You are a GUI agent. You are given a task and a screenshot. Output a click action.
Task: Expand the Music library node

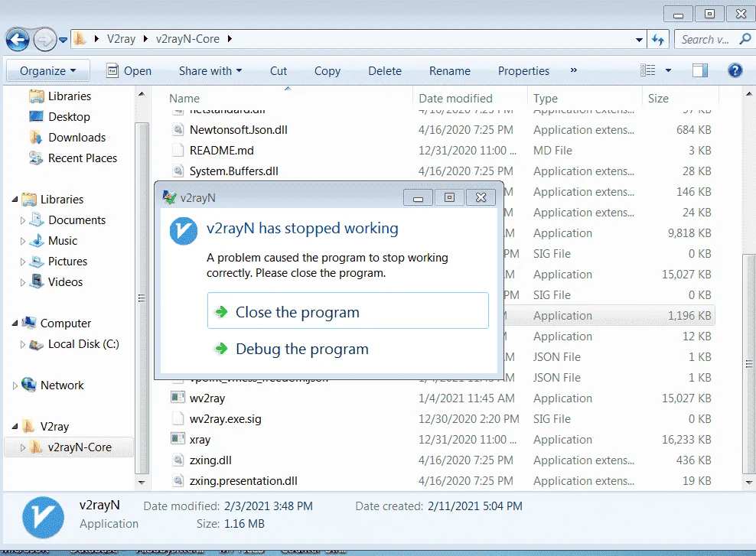[22, 242]
